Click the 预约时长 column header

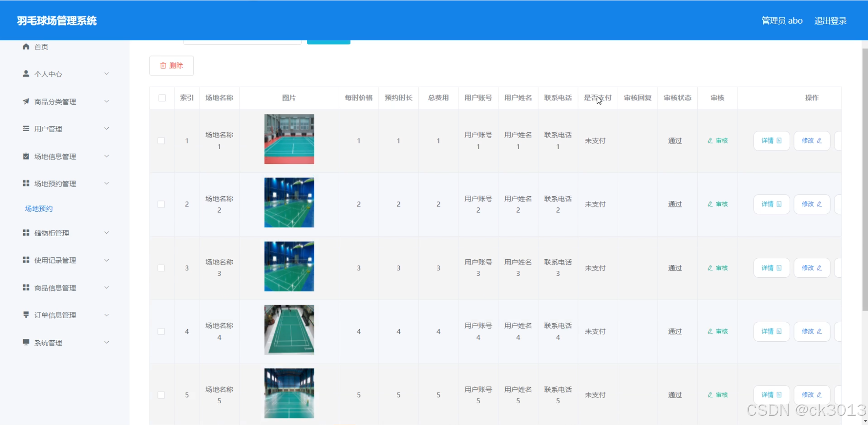point(398,98)
